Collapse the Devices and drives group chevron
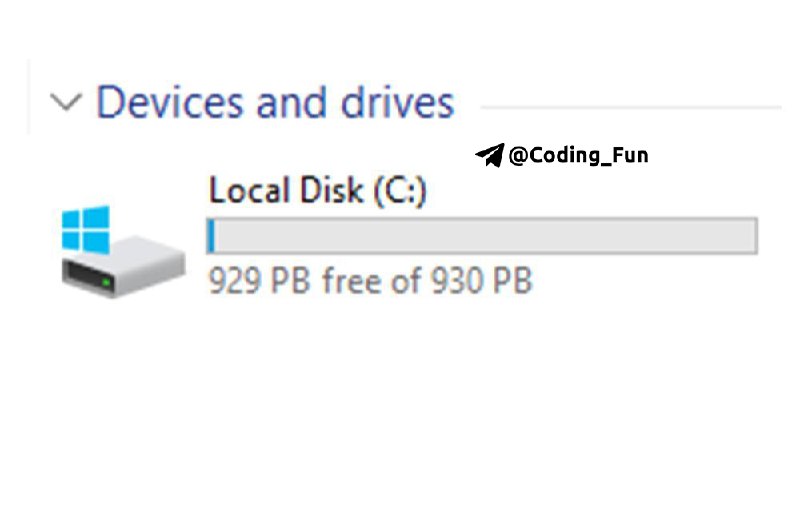 point(66,101)
